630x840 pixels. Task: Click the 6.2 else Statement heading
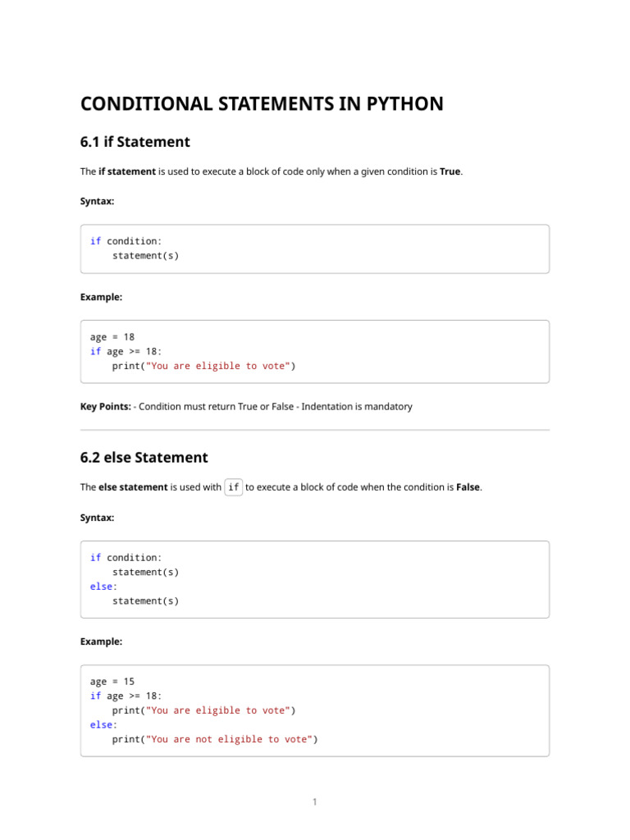point(144,458)
